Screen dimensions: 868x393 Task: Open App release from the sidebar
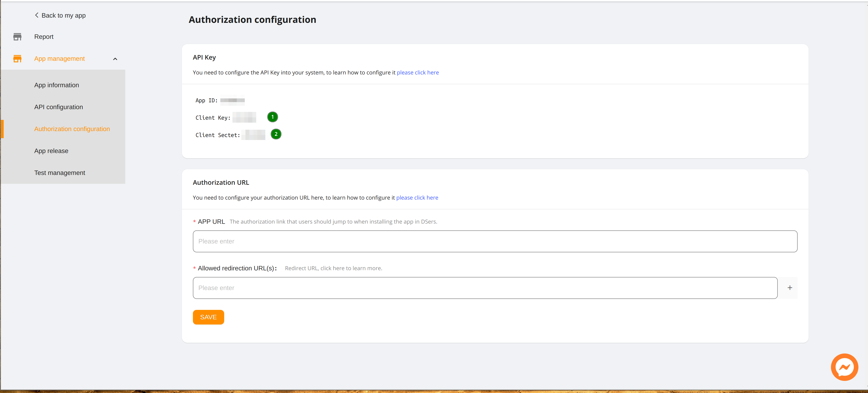[x=51, y=150]
